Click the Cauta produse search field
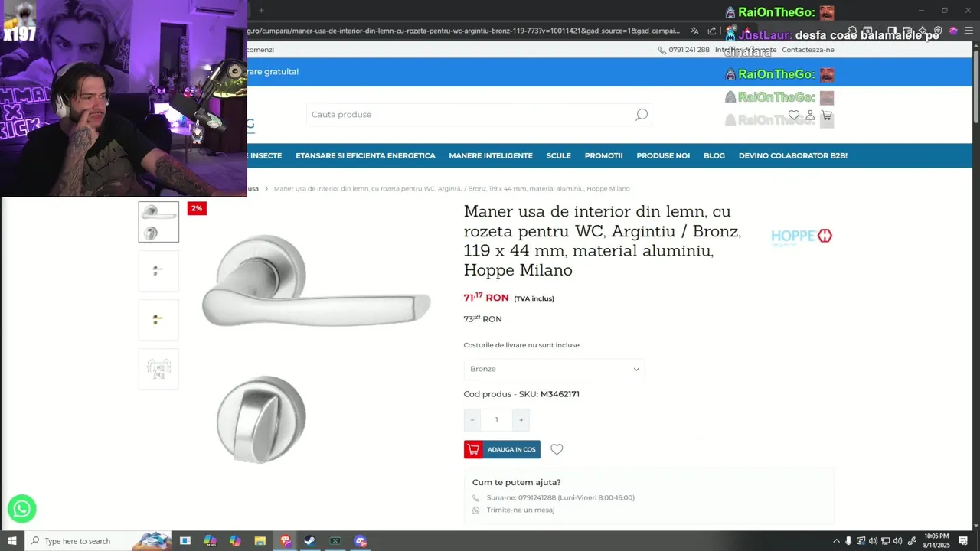Screen dimensions: 980x551 [x=470, y=115]
